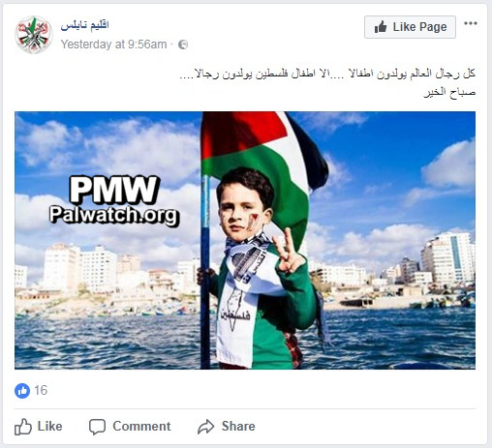Click the public globe privacy icon
This screenshot has width=492, height=448.
pyautogui.click(x=183, y=45)
